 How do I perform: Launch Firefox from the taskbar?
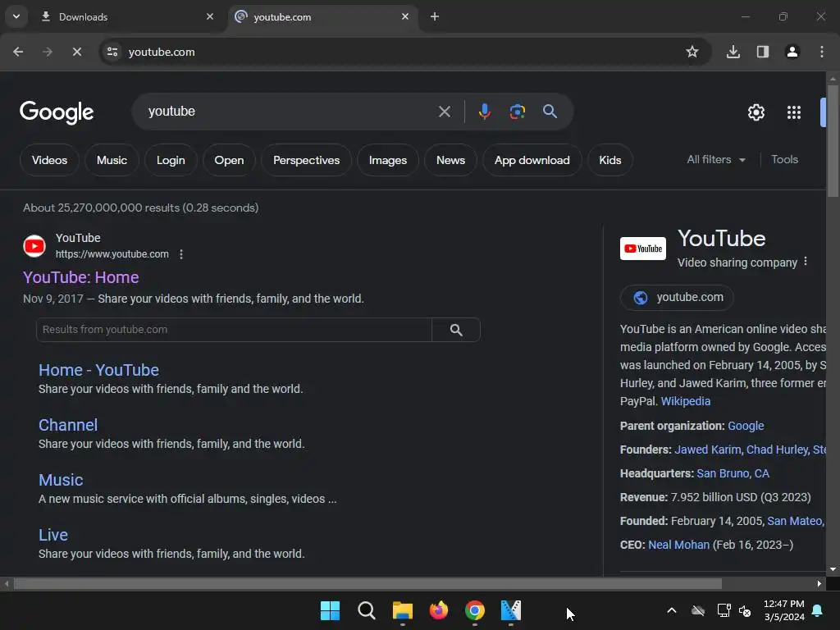[x=439, y=610]
